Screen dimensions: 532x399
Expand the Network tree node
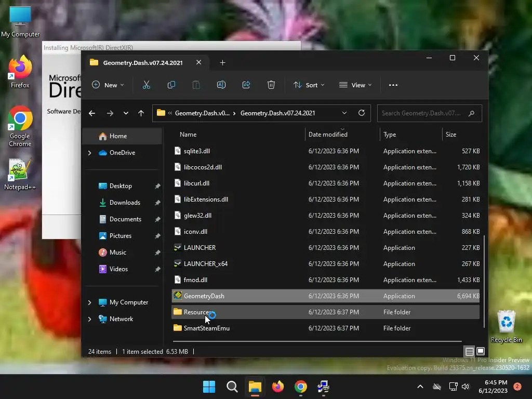89,319
